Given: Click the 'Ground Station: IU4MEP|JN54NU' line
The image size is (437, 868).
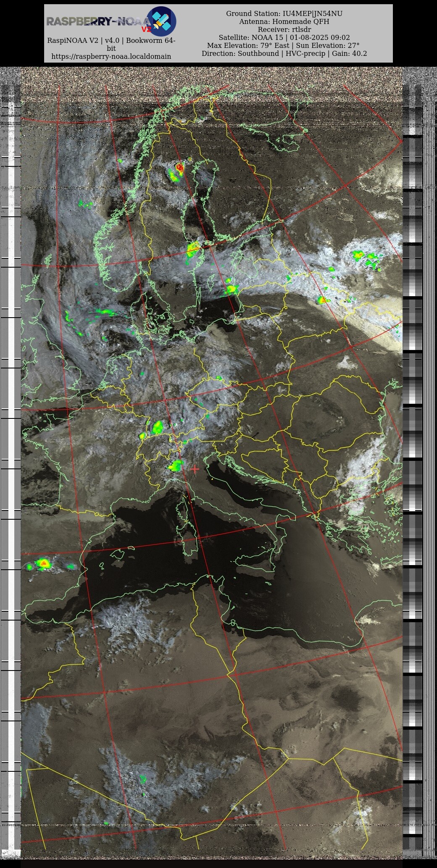Looking at the screenshot, I should pos(284,13).
